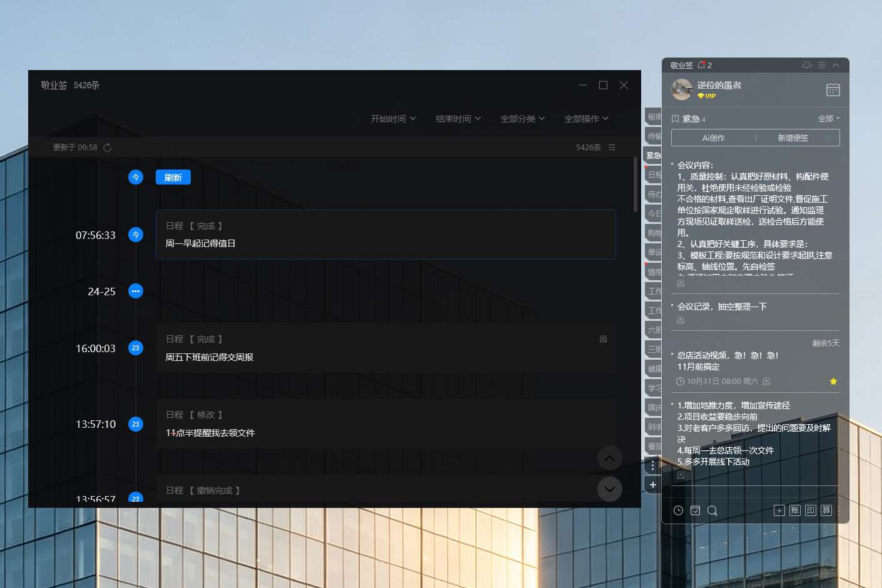Open search with the magnifier icon

point(712,510)
